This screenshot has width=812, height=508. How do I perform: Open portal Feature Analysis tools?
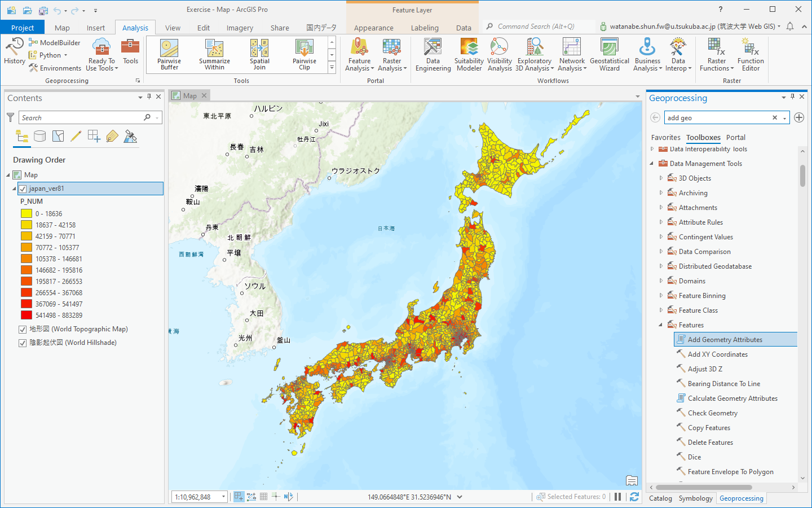tap(359, 55)
